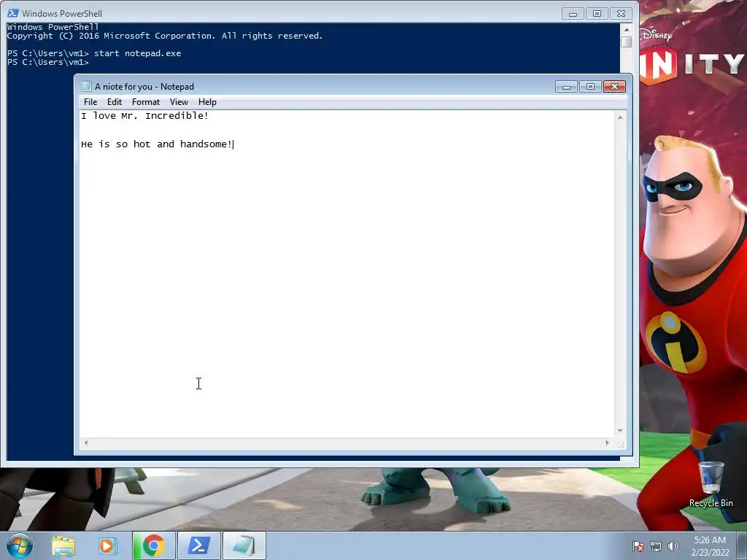Image resolution: width=747 pixels, height=560 pixels.
Task: Minimize the Windows PowerShell window
Action: pos(573,14)
